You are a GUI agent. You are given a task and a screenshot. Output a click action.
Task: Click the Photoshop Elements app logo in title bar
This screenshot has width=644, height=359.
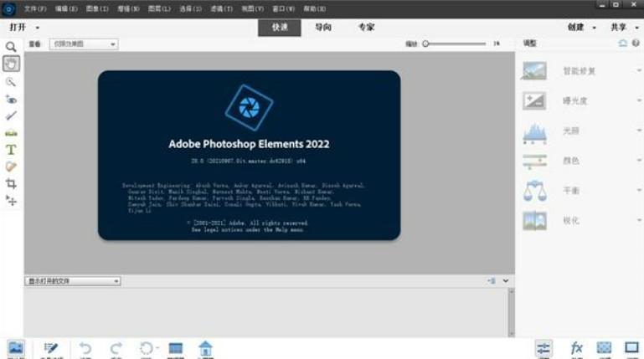(x=8, y=8)
